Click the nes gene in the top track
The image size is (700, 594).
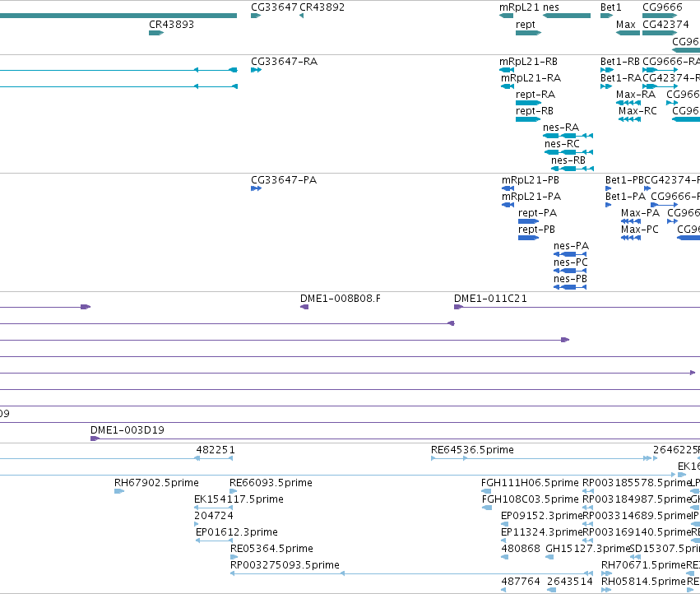pos(567,16)
